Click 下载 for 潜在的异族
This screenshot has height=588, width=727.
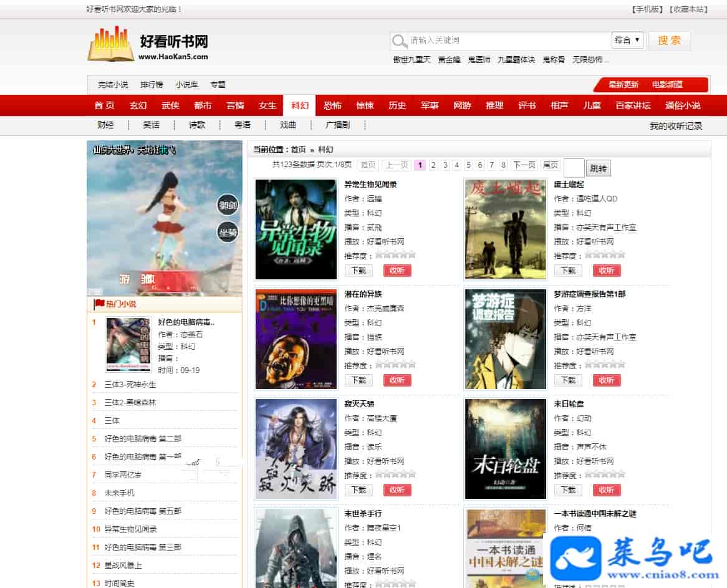click(x=359, y=380)
